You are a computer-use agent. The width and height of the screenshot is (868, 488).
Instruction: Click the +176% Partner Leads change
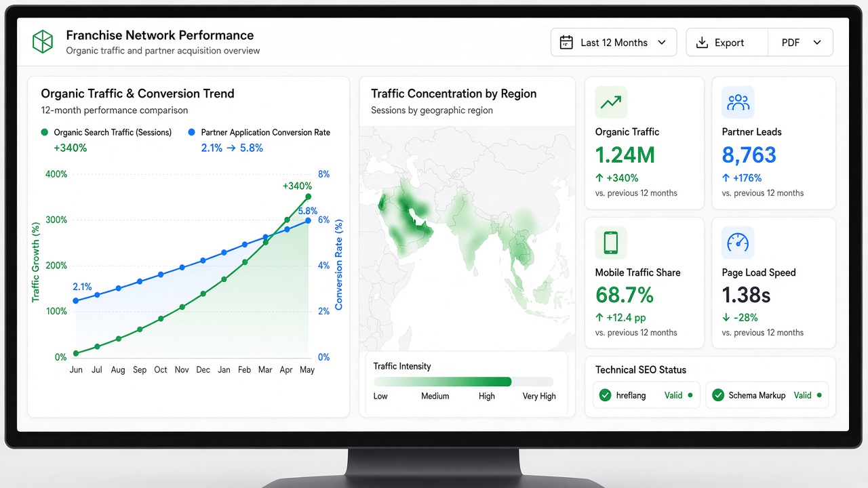(742, 178)
